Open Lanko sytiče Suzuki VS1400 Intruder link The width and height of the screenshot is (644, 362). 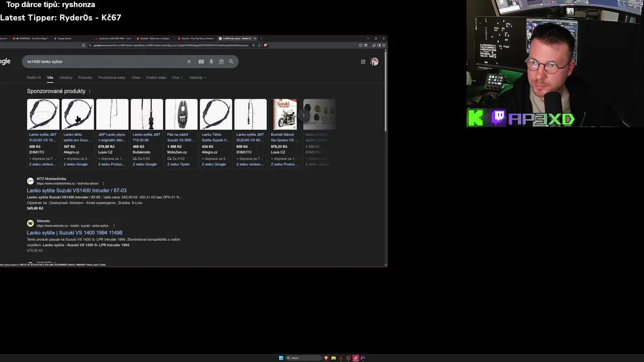(76, 191)
